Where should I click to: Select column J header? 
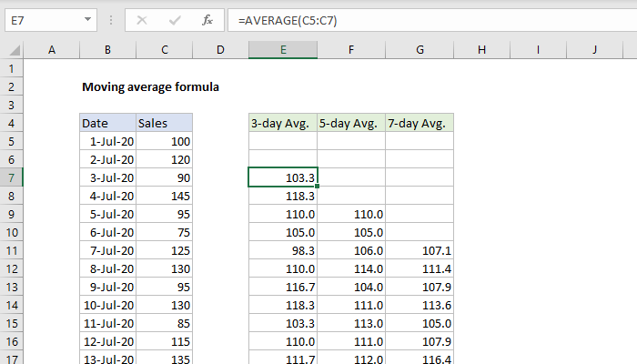pyautogui.click(x=595, y=49)
